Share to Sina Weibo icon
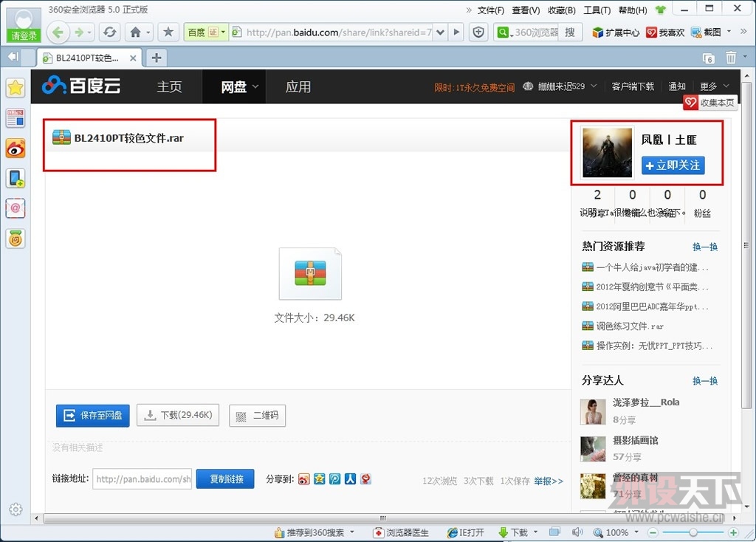 303,478
